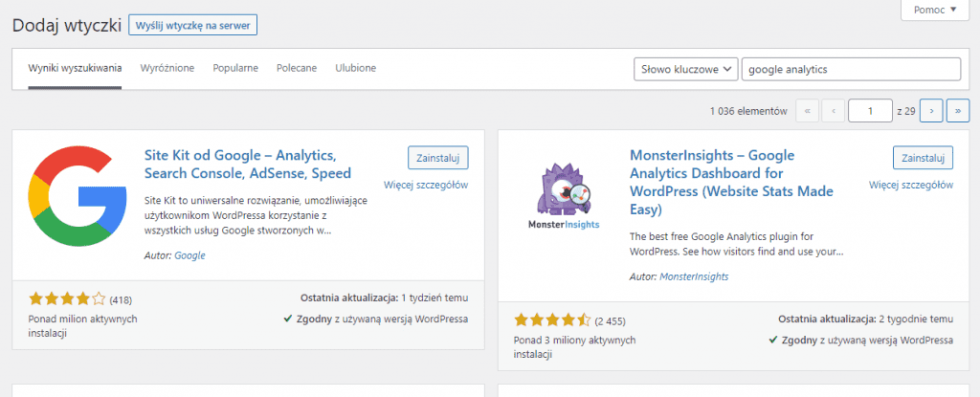Click the MonsterInsights compatibility checkmark icon
This screenshot has height=397, width=980.
pyautogui.click(x=773, y=341)
